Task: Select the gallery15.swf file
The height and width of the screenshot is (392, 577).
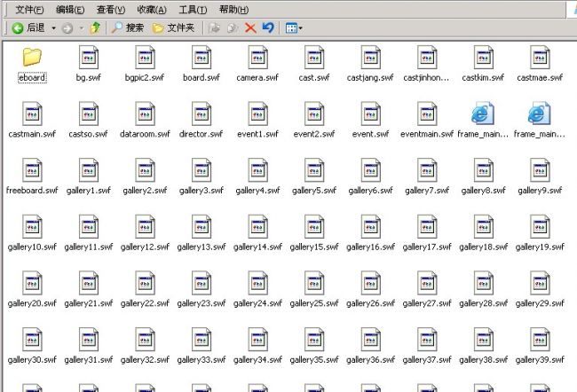Action: point(314,226)
